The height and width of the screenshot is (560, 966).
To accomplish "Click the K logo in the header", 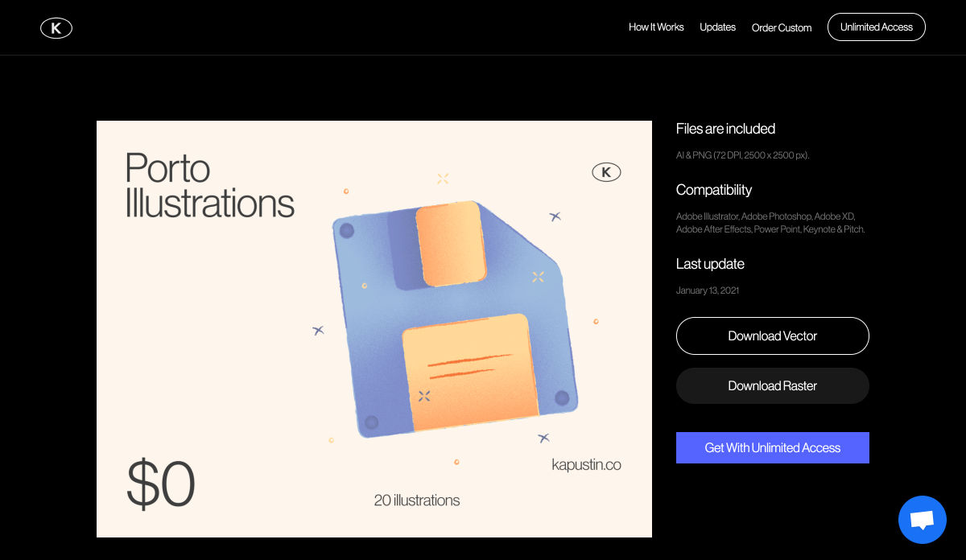I will 56,28.
